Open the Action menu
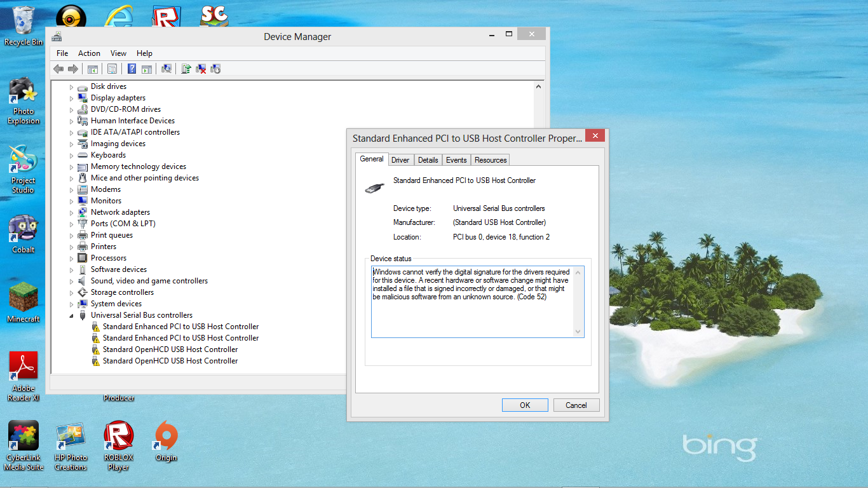868x488 pixels. pyautogui.click(x=89, y=53)
